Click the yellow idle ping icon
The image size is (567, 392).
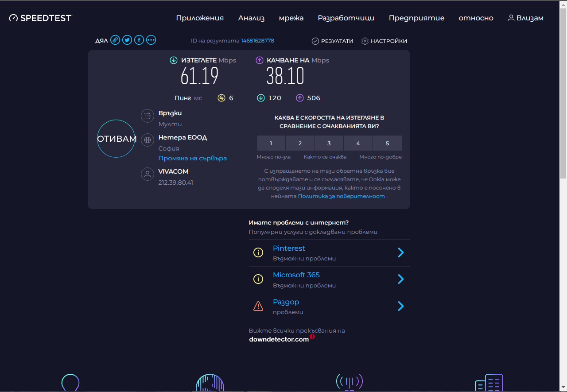tap(221, 98)
